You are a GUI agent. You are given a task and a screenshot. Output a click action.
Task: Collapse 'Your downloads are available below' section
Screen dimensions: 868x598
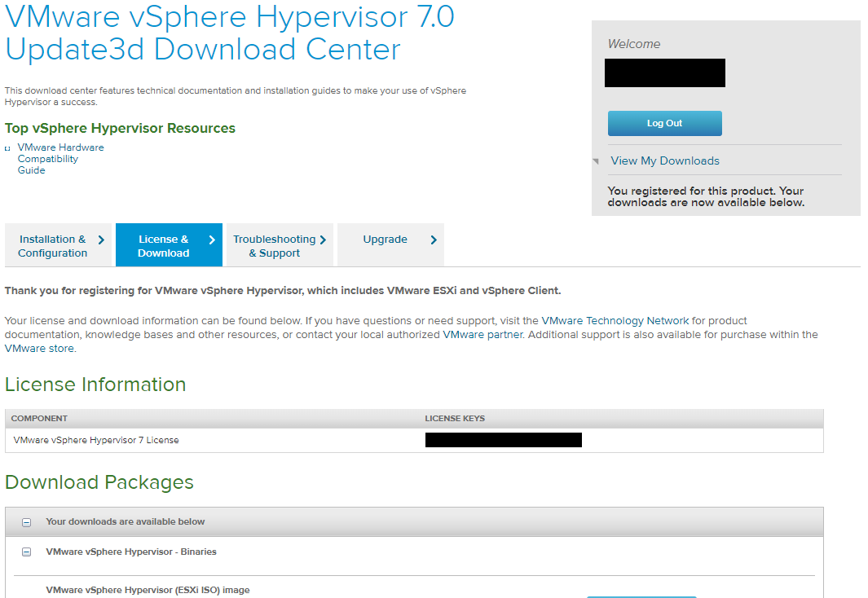(x=27, y=522)
